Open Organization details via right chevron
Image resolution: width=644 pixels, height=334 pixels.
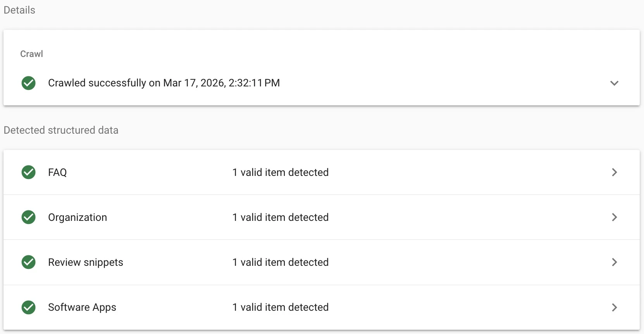click(614, 217)
